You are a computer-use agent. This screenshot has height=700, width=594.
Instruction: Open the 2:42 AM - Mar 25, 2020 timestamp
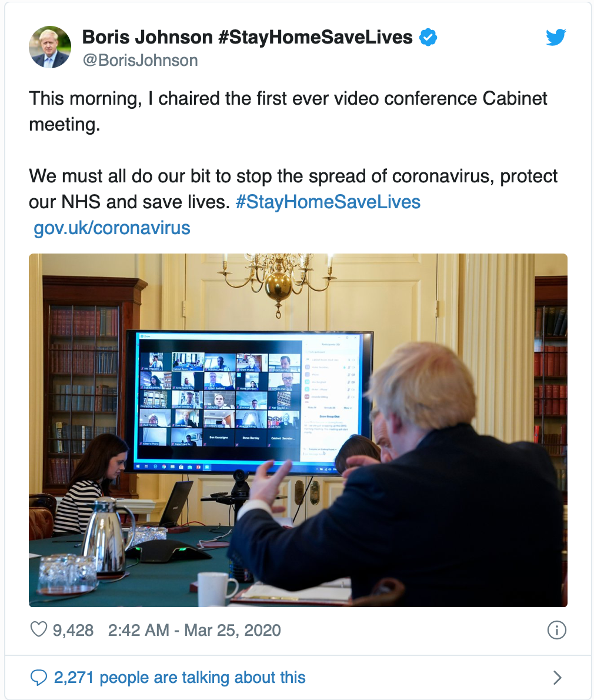(x=194, y=630)
